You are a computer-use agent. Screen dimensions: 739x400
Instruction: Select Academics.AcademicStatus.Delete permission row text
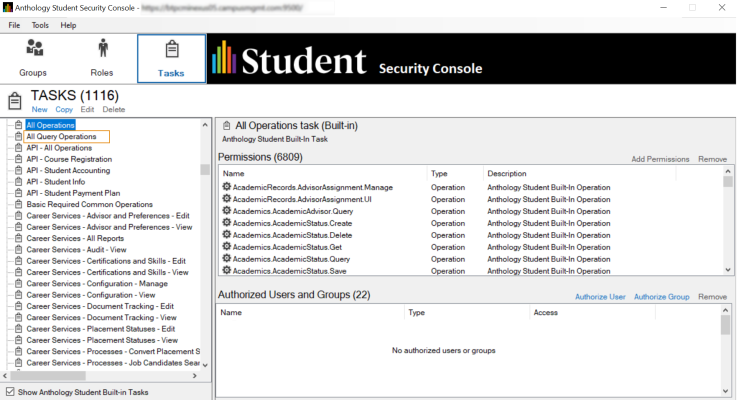pos(292,235)
